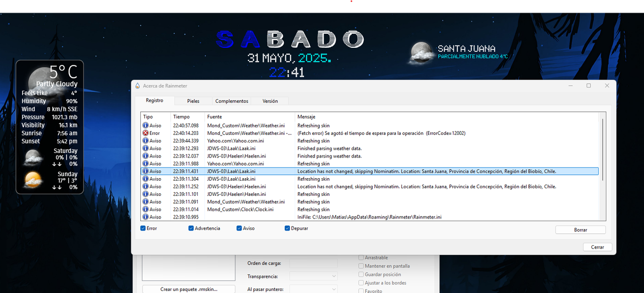The width and height of the screenshot is (644, 293).
Task: Sort log by the Fuente column header
Action: tap(250, 117)
